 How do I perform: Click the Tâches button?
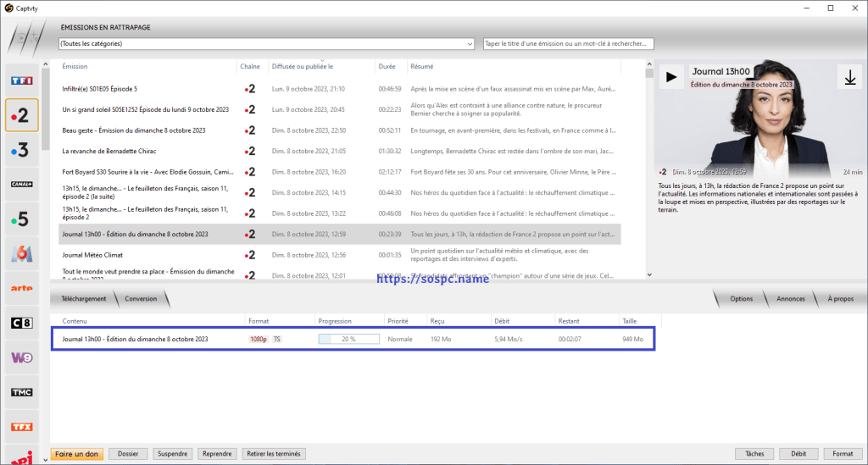[754, 454]
